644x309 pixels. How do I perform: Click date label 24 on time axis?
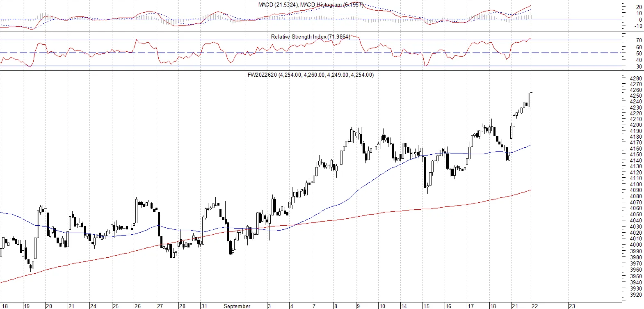(x=93, y=306)
